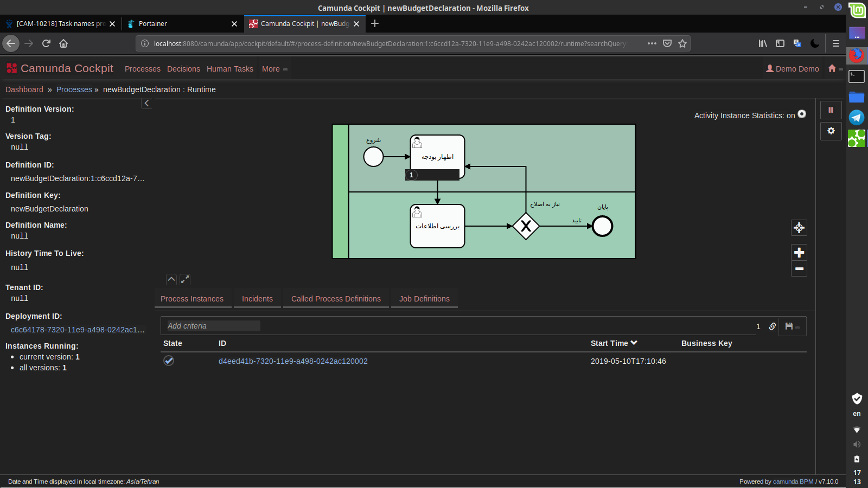Image resolution: width=868 pixels, height=488 pixels.
Task: Collapse the diagram panel with up chevron
Action: pyautogui.click(x=171, y=279)
